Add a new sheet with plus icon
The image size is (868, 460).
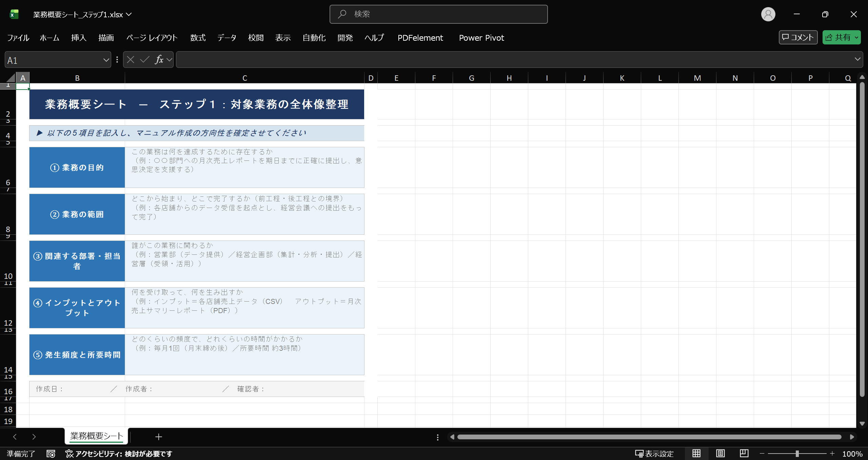point(159,437)
